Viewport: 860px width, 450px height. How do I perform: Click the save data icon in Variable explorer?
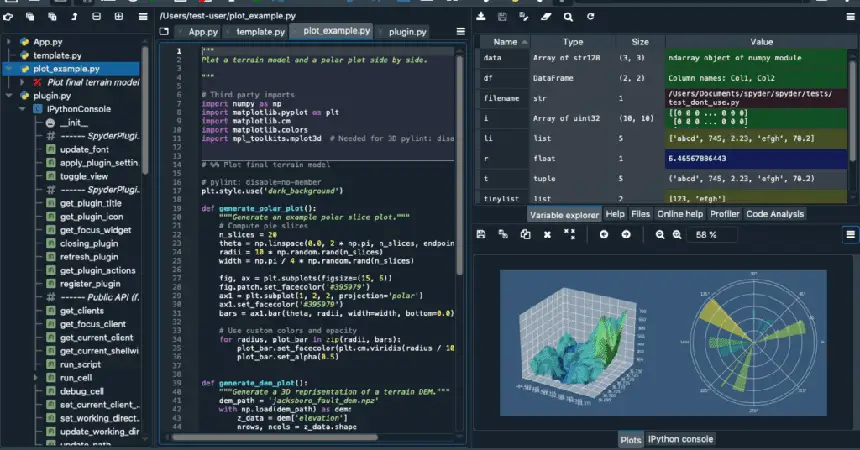pos(502,16)
